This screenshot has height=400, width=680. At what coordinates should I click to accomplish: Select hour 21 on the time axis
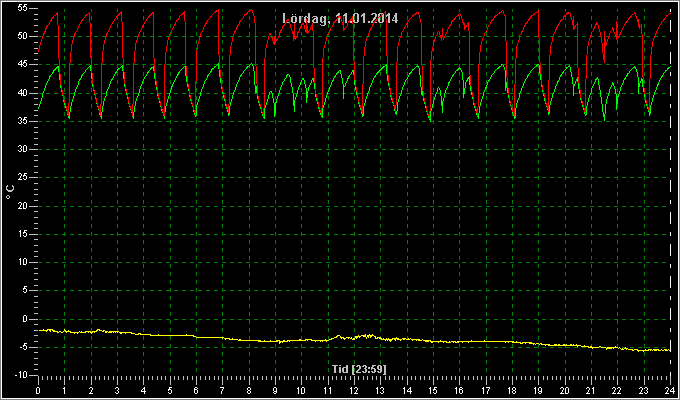(x=591, y=389)
